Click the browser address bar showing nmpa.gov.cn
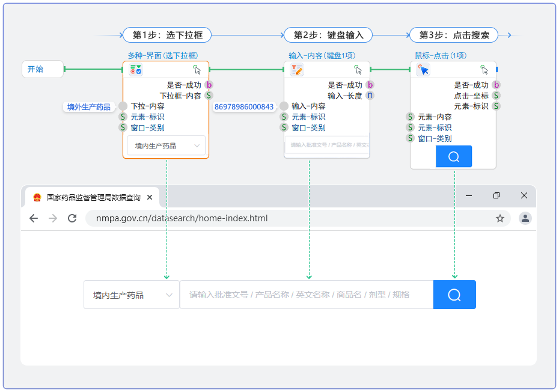The image size is (559, 392). click(x=289, y=218)
